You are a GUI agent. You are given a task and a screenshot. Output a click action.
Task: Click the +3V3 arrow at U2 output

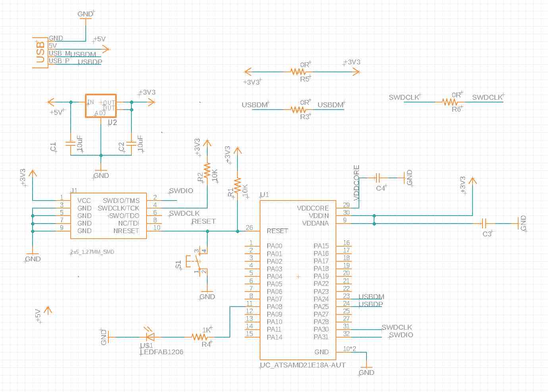point(151,102)
